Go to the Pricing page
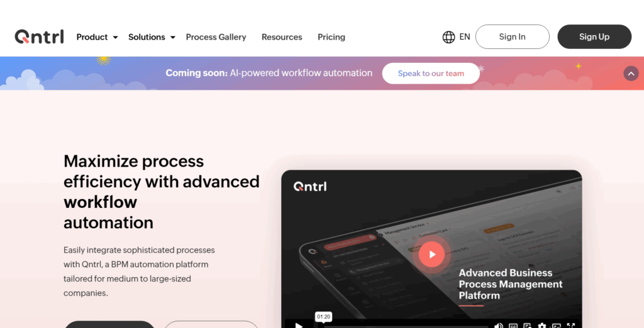The image size is (644, 328). (x=331, y=37)
